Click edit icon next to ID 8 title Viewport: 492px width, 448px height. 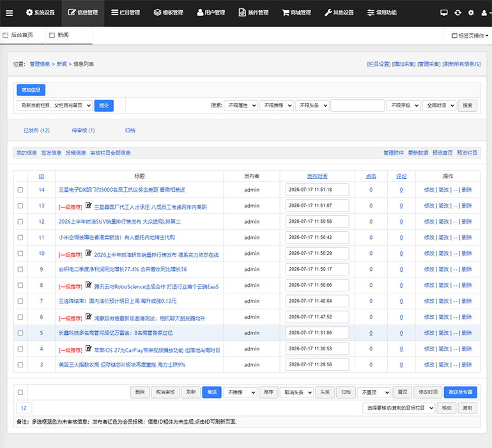pyautogui.click(x=88, y=285)
